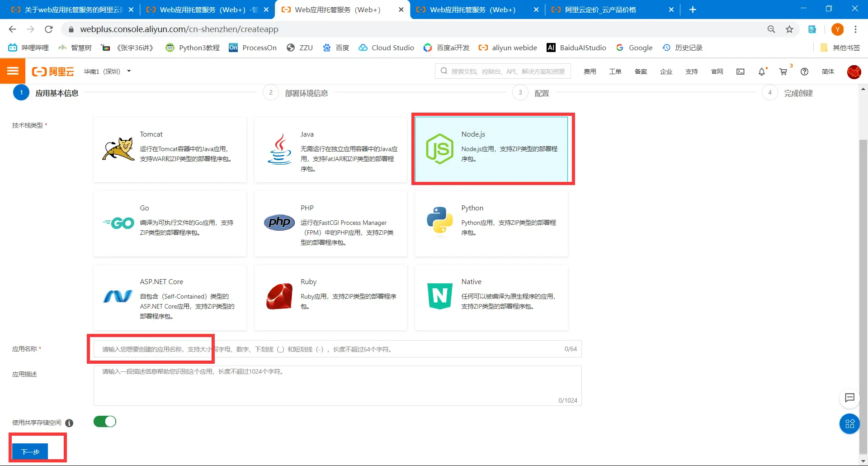Expand the 华南1 (深圳) region dropdown
Viewport: 868px width, 466px height.
[107, 71]
